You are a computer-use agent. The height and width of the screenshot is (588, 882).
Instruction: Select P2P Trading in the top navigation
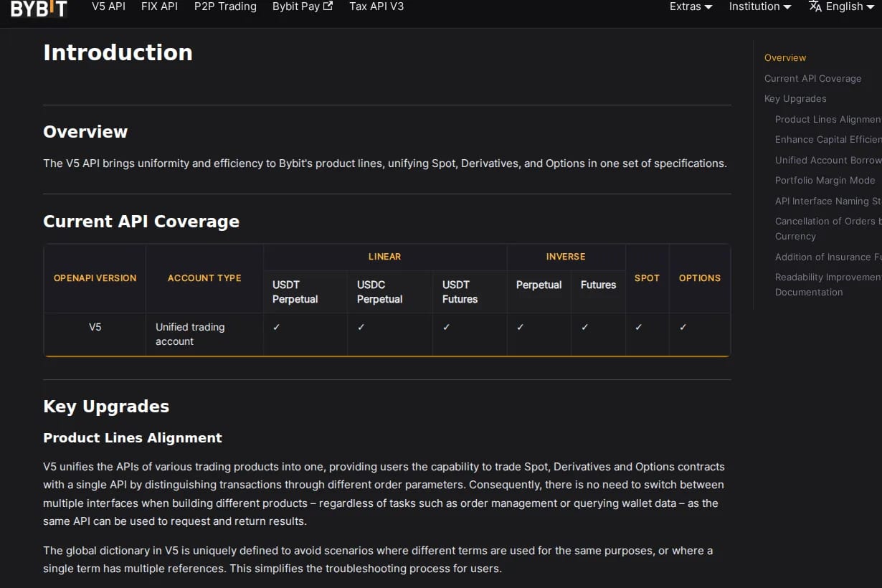point(225,6)
